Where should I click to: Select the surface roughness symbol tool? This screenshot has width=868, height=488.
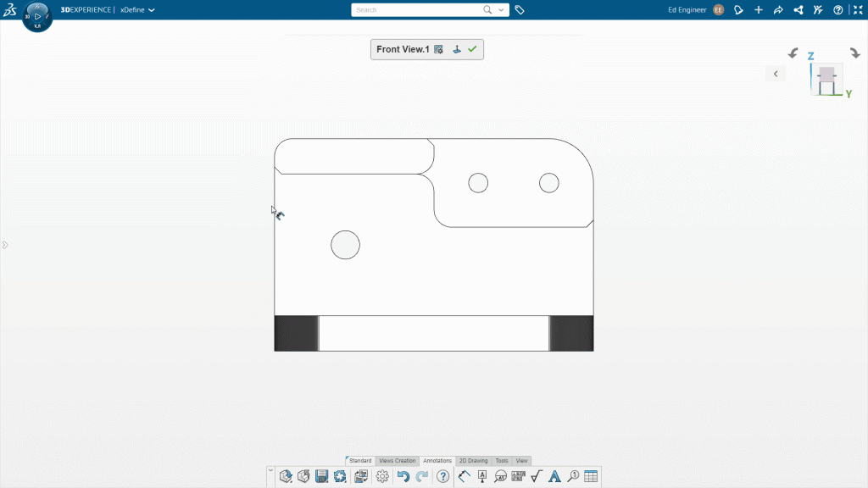pos(536,476)
